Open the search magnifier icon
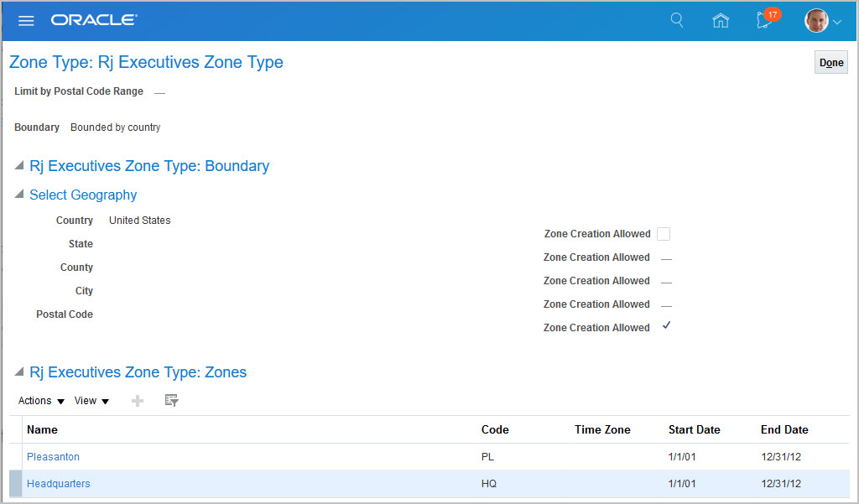 (x=677, y=21)
